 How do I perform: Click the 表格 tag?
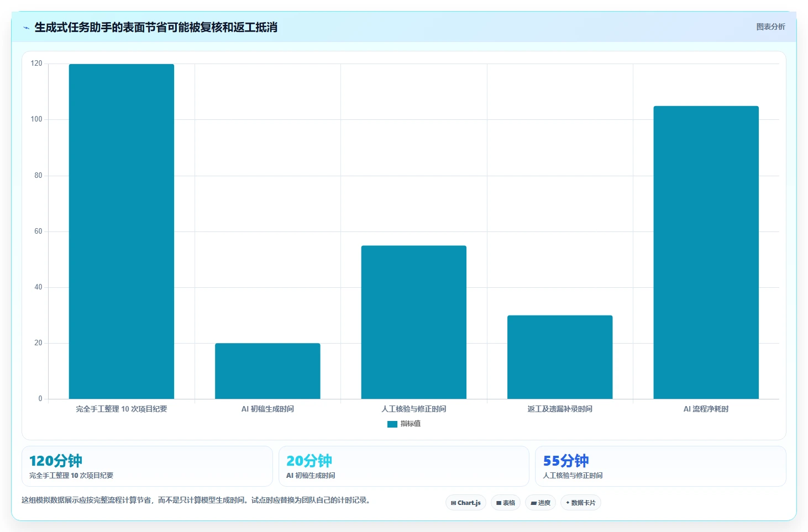(x=506, y=503)
